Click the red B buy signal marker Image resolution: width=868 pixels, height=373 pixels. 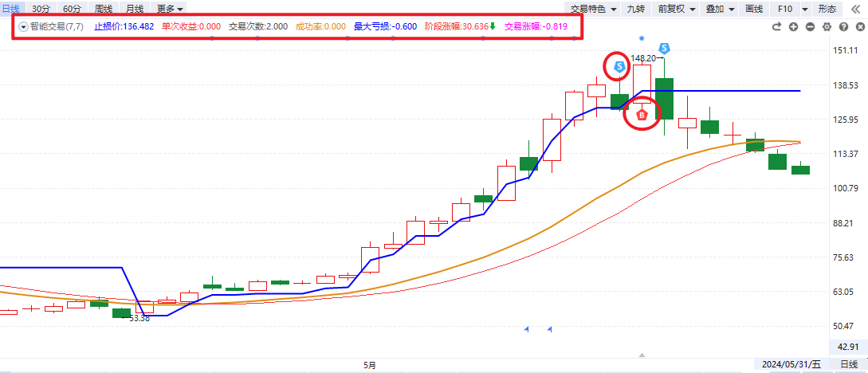(x=642, y=115)
